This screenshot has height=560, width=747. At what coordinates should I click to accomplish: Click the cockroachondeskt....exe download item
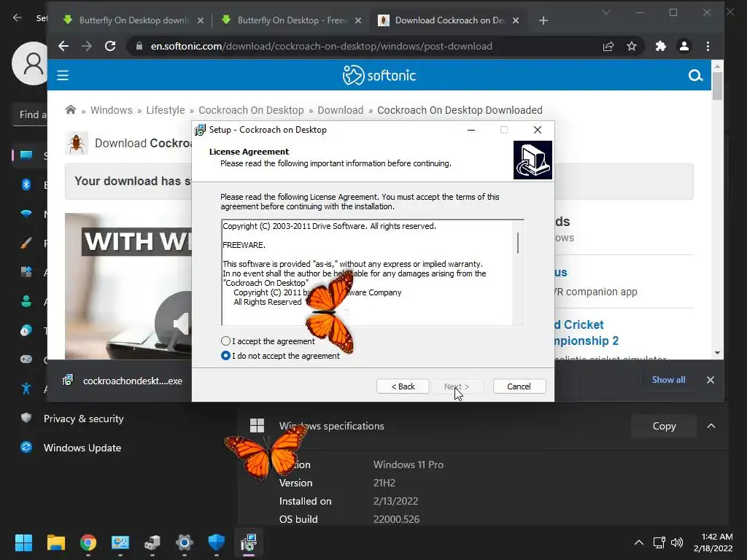click(x=123, y=381)
